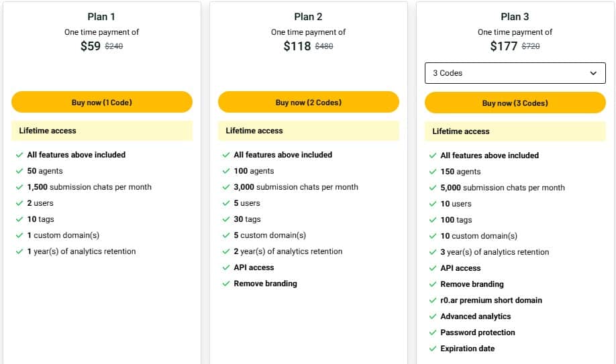Click checkmark next to 1,500 submission chats
Viewport: 616px width, 364px height.
(x=19, y=187)
